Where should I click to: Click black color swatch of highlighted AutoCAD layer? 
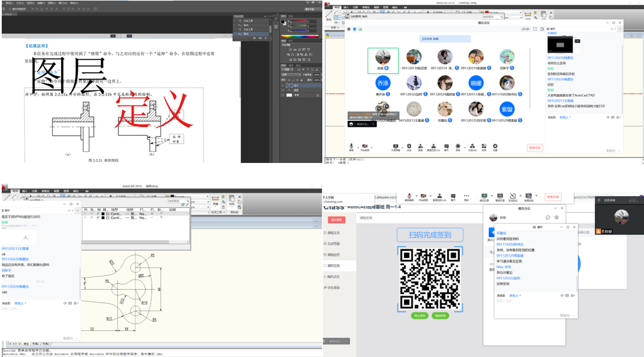pyautogui.click(x=102, y=214)
